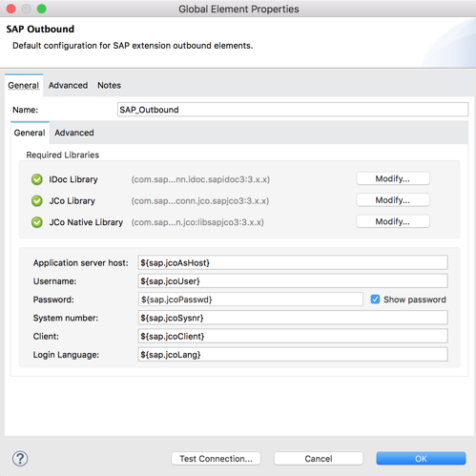Viewport: 476px width, 476px height.
Task: Uncheck the Show password checkbox
Action: point(375,300)
